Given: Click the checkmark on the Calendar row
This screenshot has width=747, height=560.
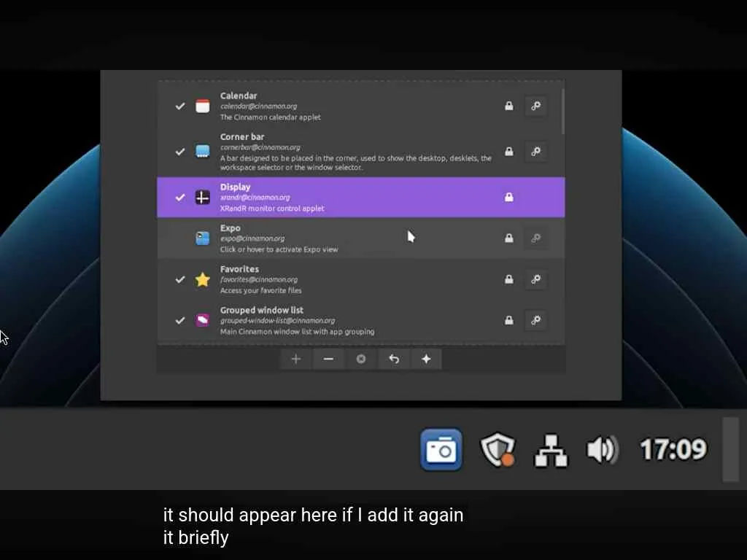Looking at the screenshot, I should tap(179, 106).
